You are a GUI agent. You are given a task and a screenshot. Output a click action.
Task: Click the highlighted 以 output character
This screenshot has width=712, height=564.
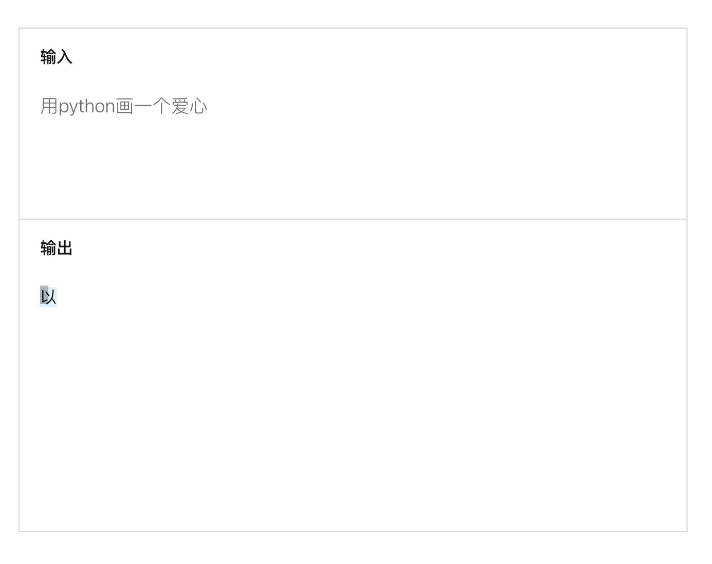[48, 296]
